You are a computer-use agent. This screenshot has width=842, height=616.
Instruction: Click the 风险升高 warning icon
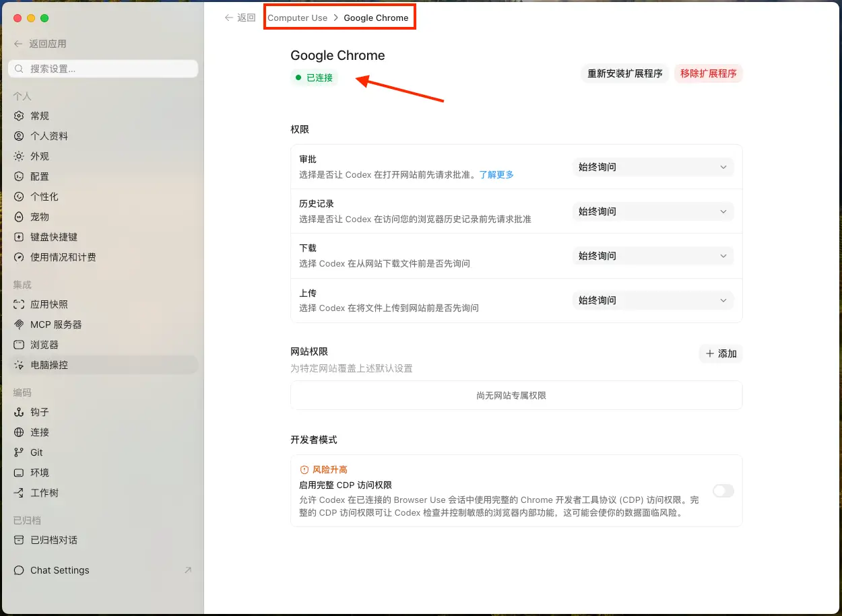304,470
